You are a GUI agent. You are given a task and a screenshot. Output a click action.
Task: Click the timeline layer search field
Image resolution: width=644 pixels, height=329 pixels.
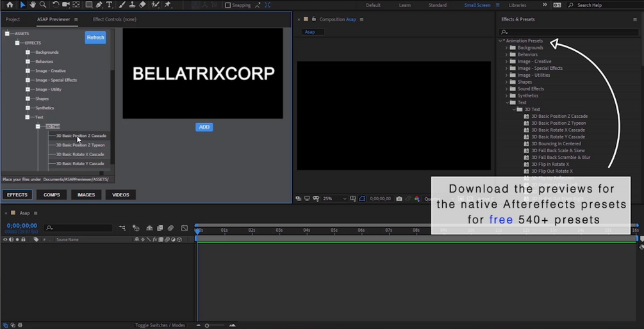[78, 228]
